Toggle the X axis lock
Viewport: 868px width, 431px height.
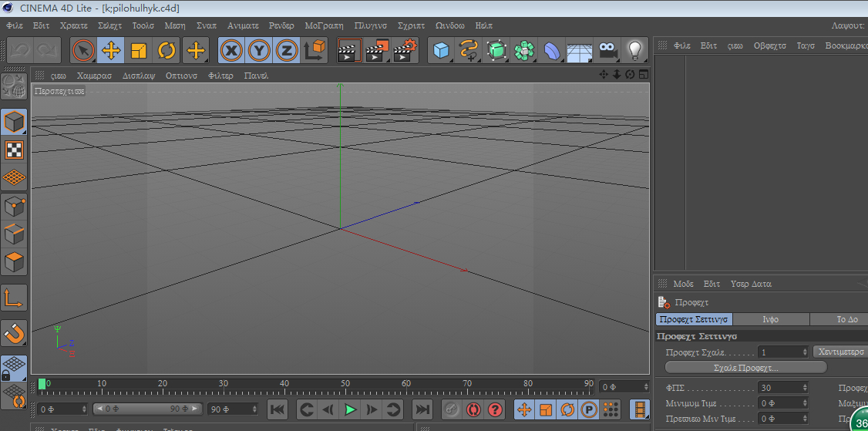(231, 51)
